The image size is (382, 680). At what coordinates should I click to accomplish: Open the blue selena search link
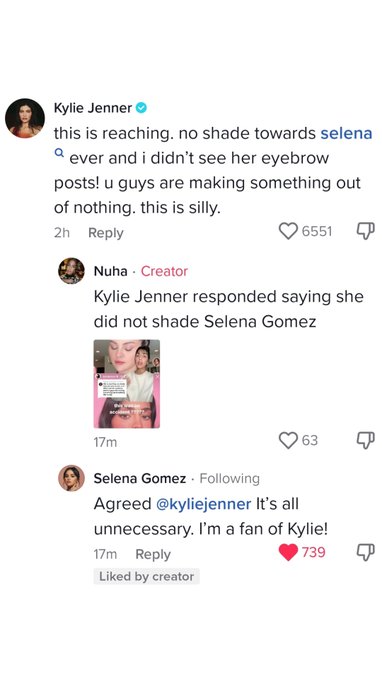pos(346,133)
